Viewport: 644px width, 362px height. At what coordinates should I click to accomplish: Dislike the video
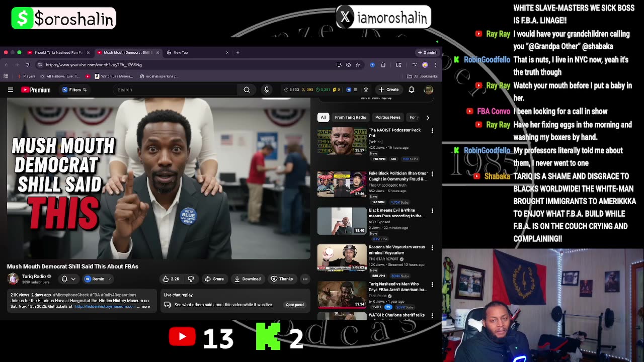point(191,279)
